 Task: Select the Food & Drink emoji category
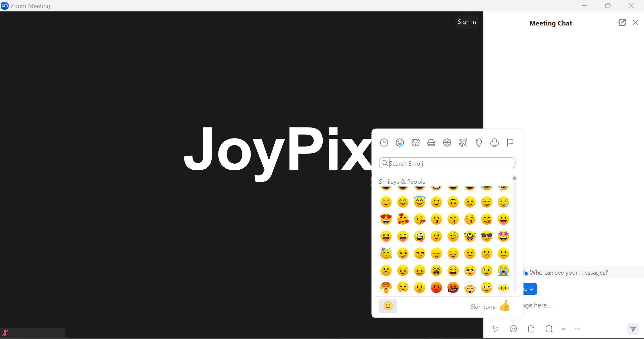431,143
